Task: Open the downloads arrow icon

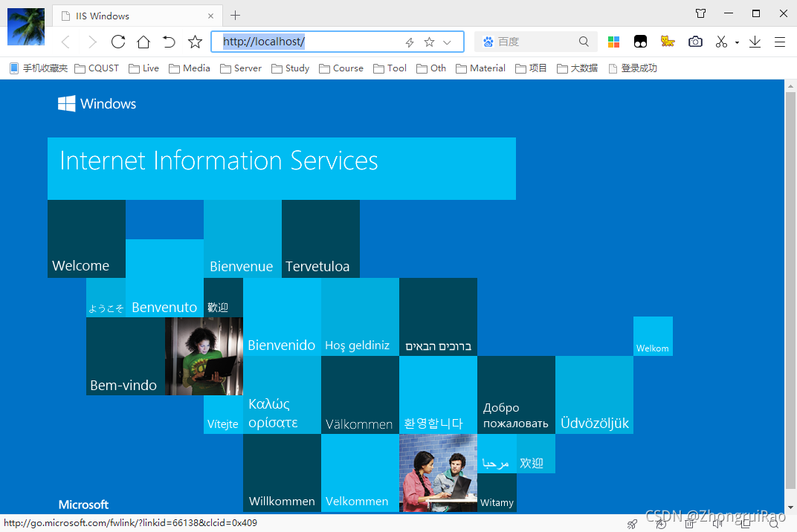Action: [755, 42]
